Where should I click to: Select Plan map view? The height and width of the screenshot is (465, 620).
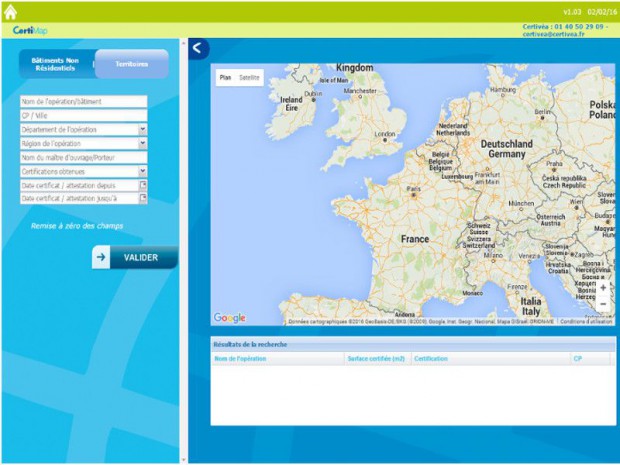click(x=225, y=78)
